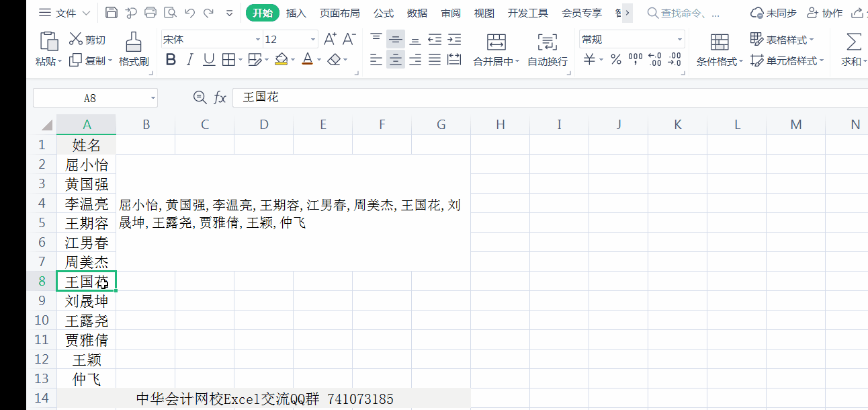Click the eraser clear-format icon
Image resolution: width=868 pixels, height=410 pixels.
334,60
